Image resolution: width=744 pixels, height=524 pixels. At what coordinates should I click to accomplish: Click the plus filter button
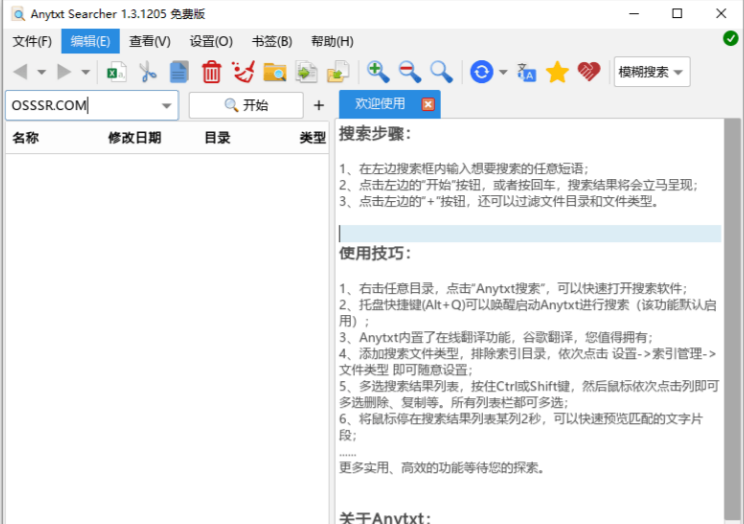[319, 105]
